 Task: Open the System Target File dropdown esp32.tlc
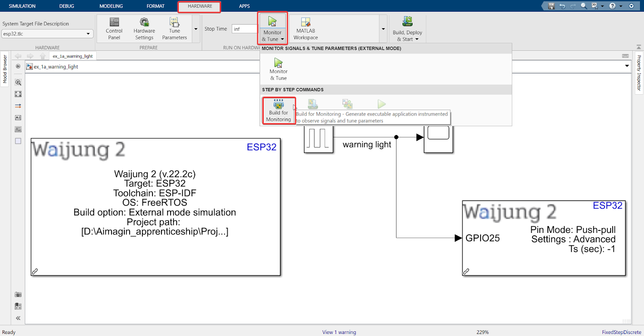(x=47, y=34)
